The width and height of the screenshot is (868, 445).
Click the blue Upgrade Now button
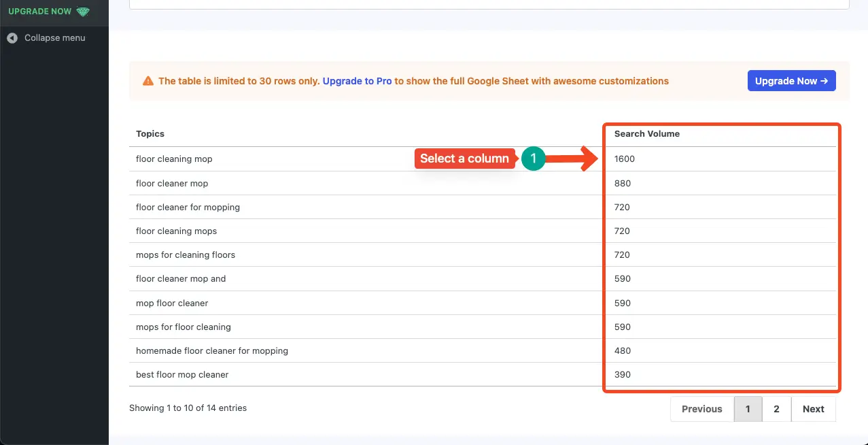791,81
